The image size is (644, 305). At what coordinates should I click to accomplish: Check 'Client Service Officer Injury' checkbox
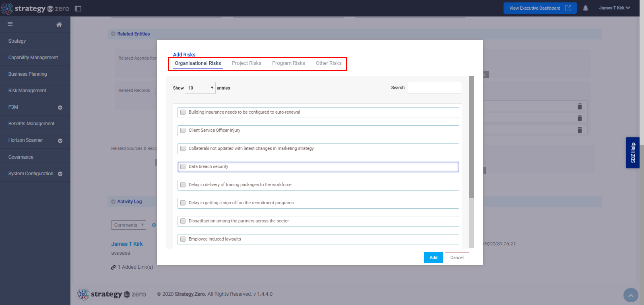pyautogui.click(x=183, y=131)
